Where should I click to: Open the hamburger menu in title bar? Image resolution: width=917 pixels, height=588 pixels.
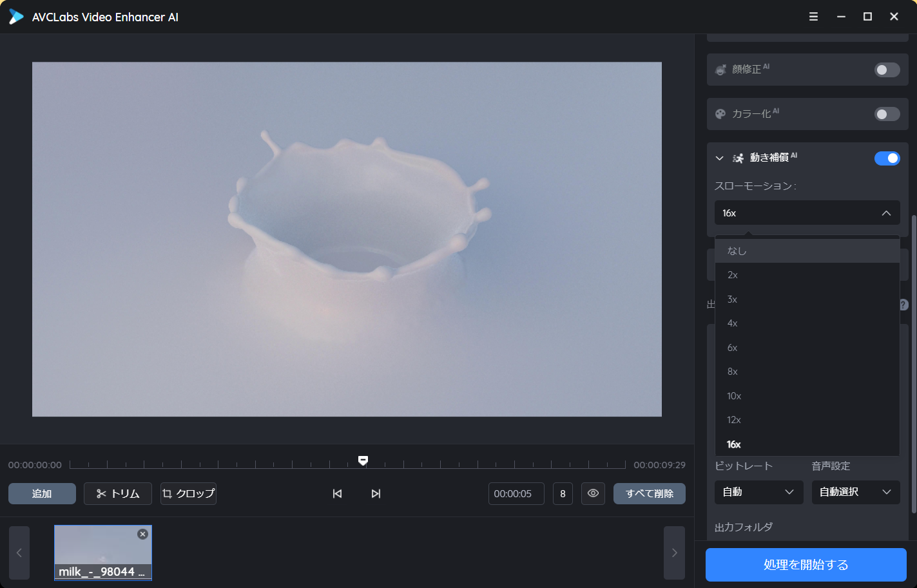pyautogui.click(x=813, y=17)
